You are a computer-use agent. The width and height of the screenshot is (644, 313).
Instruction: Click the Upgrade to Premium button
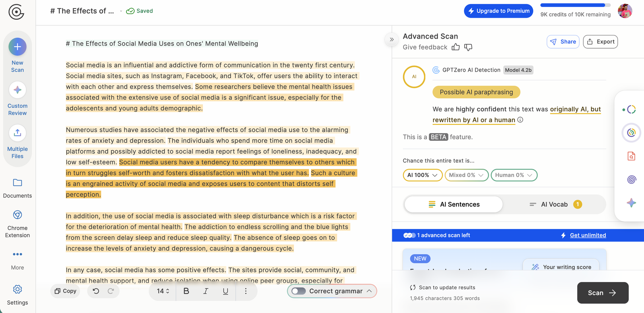(x=498, y=11)
